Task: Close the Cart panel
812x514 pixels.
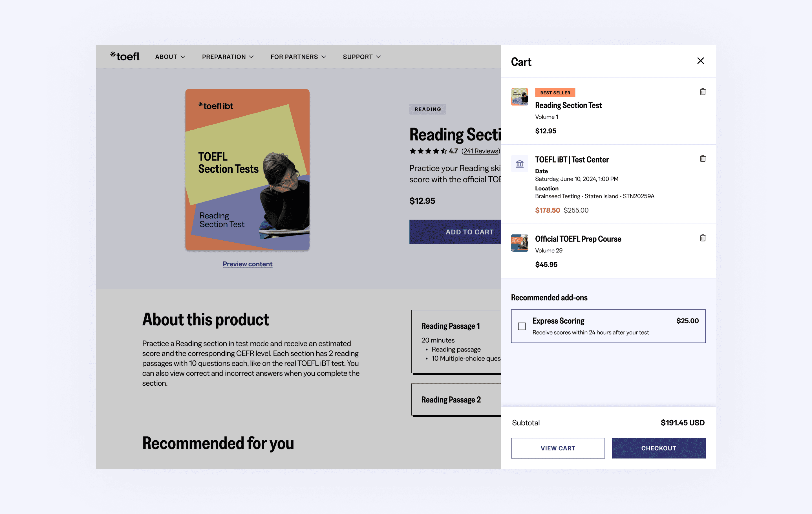Action: 700,61
